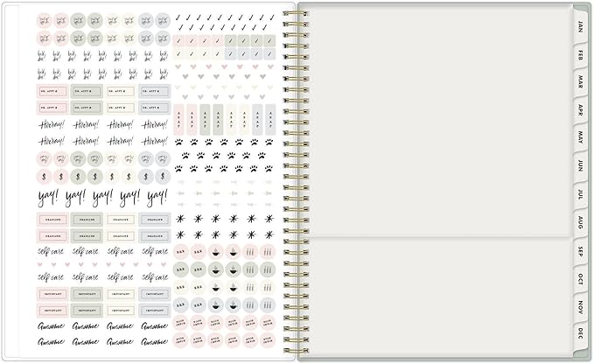The image size is (594, 364).
Task: Switch to the MAY tab
Action: pos(580,137)
